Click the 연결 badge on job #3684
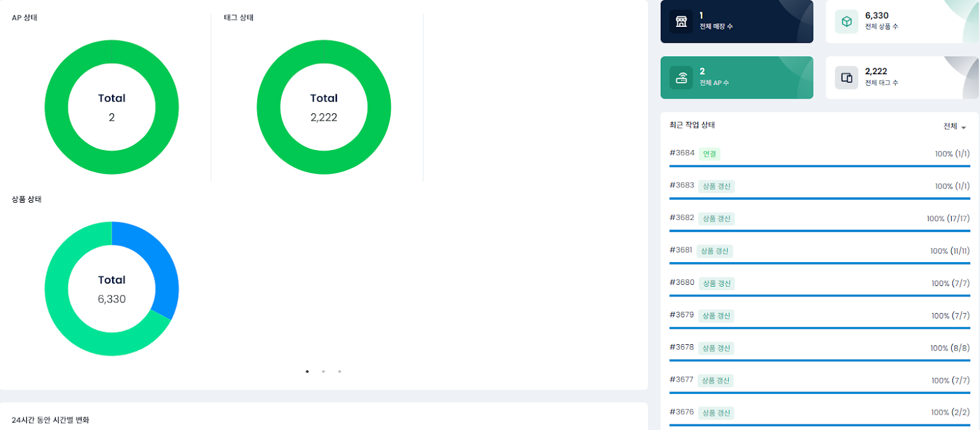This screenshot has width=980, height=430. 709,154
